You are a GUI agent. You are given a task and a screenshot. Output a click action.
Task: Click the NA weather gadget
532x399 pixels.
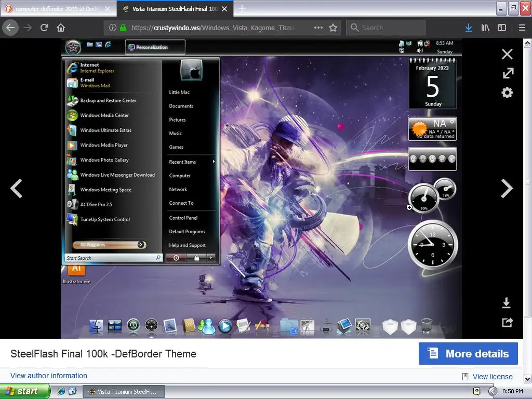click(x=433, y=129)
